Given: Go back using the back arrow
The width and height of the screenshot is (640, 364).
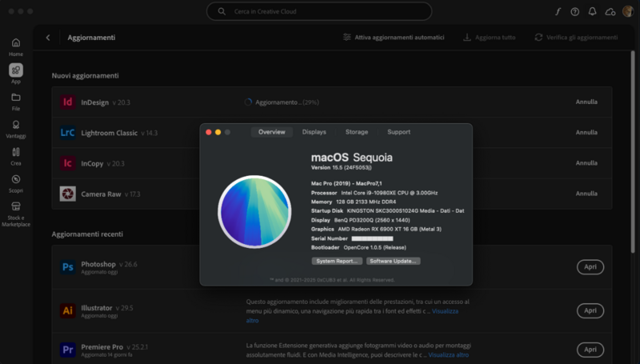Looking at the screenshot, I should tap(48, 38).
